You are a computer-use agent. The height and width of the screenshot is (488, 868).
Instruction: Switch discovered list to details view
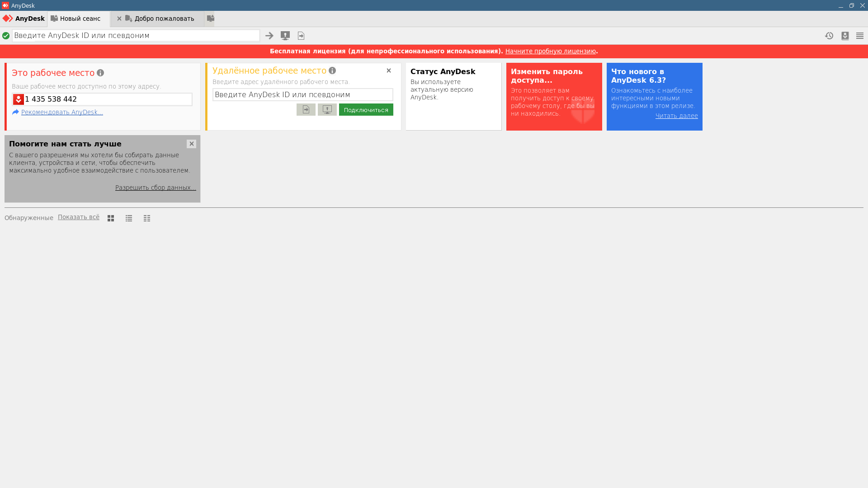[147, 218]
